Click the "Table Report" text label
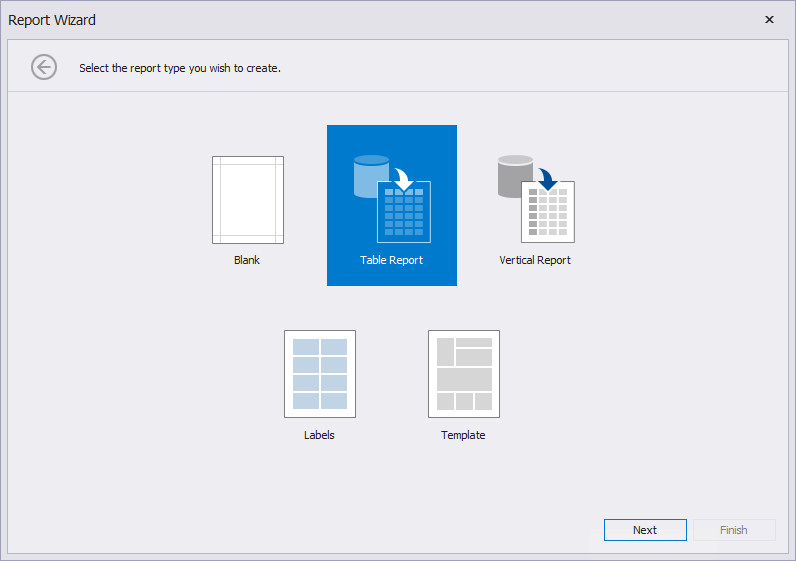 point(391,260)
